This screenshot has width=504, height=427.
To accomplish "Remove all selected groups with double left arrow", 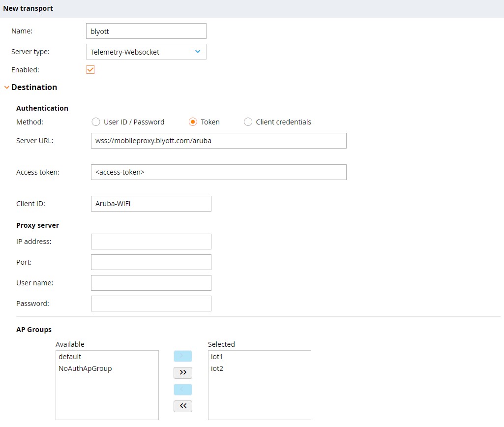I will coord(182,406).
